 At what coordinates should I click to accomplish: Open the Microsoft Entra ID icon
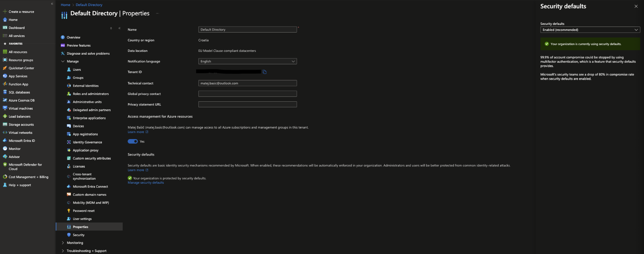[5, 140]
